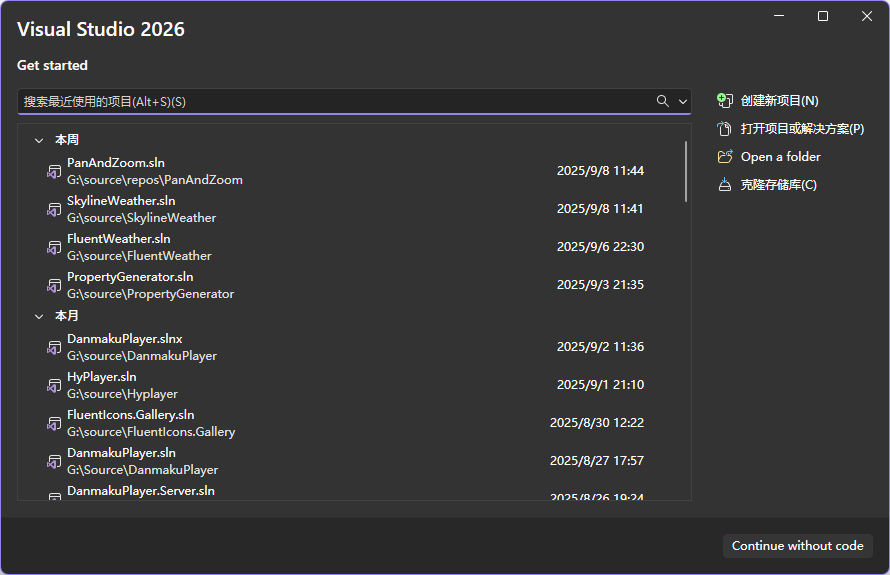Collapse the 本周 group

[x=39, y=141]
